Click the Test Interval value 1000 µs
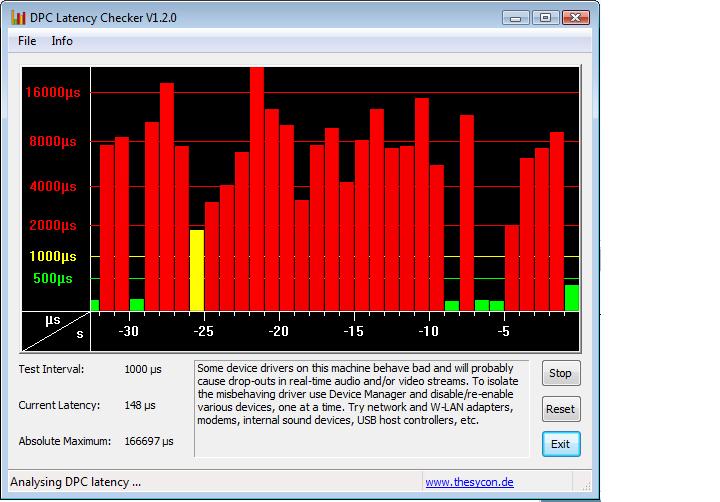The image size is (720, 502). 143,369
